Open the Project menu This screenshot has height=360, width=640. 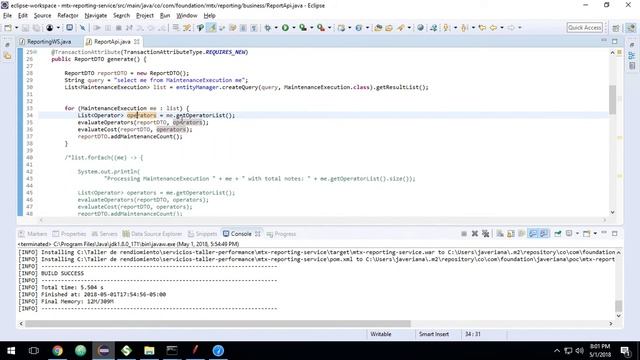pyautogui.click(x=145, y=16)
